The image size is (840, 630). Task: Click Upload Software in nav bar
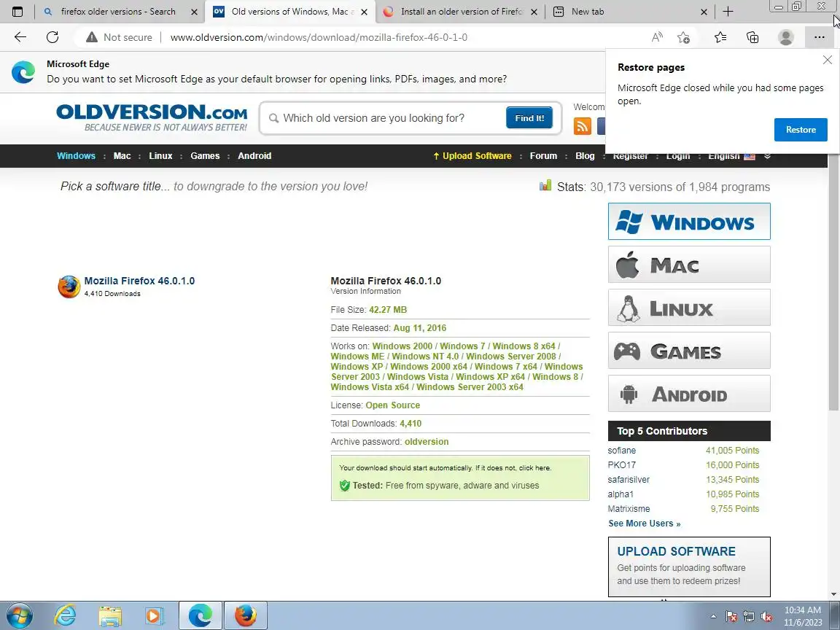[x=472, y=156]
